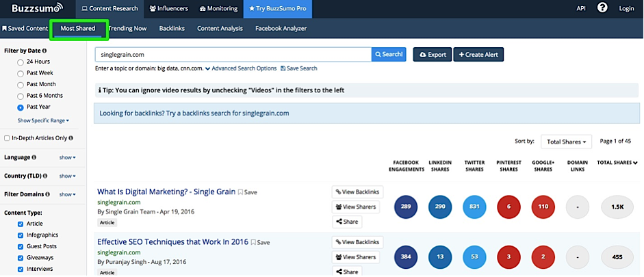Open the Total Shares sort dropdown

(x=567, y=142)
